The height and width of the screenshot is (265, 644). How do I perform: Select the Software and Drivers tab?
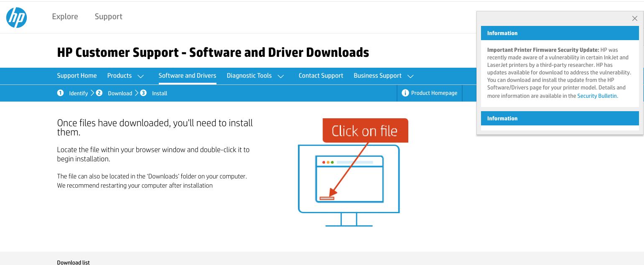(x=187, y=76)
